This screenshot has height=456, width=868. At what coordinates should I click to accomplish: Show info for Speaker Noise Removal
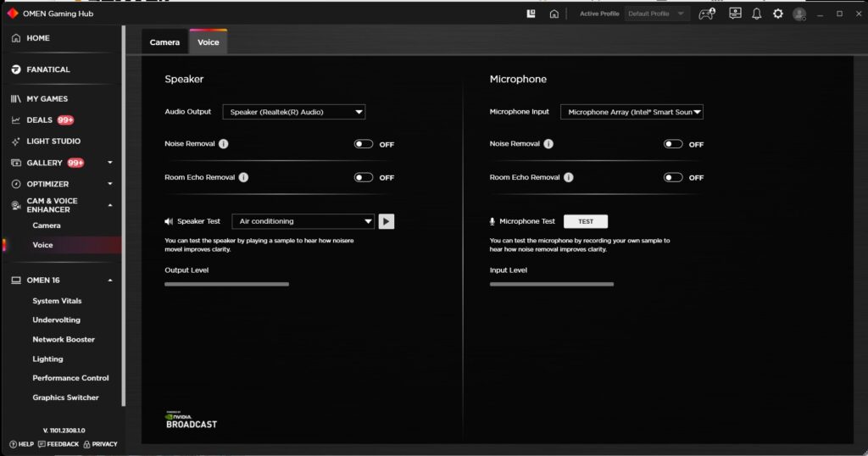(x=223, y=144)
